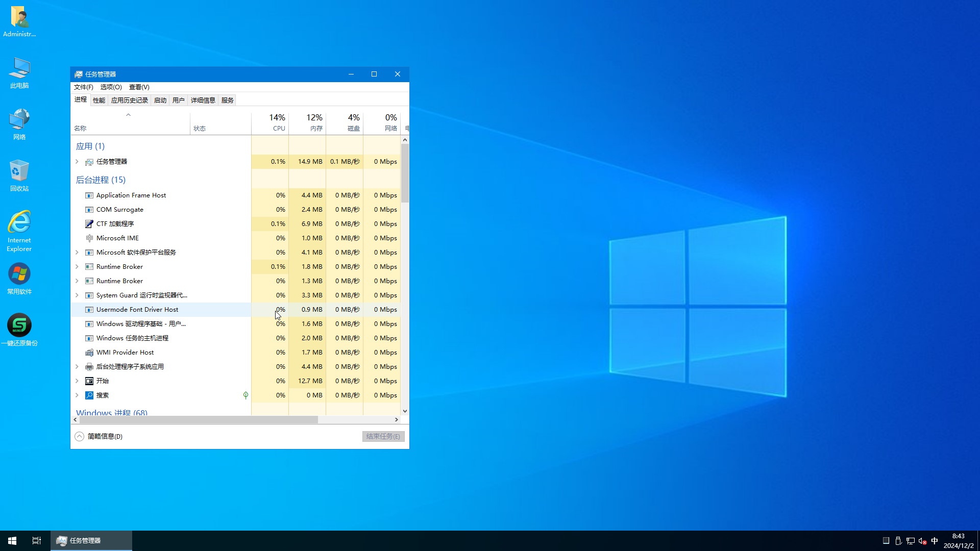The width and height of the screenshot is (980, 551).
Task: Expand 后台处理程序子系统应用 row
Action: [77, 367]
